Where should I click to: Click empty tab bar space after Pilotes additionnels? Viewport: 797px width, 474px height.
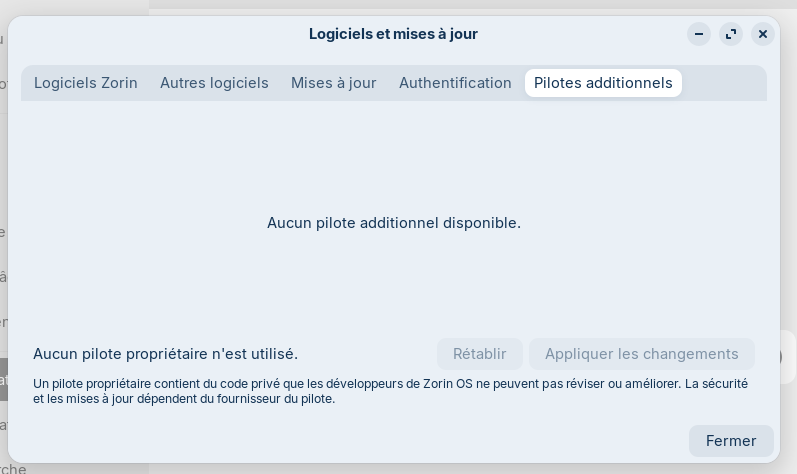(x=724, y=83)
